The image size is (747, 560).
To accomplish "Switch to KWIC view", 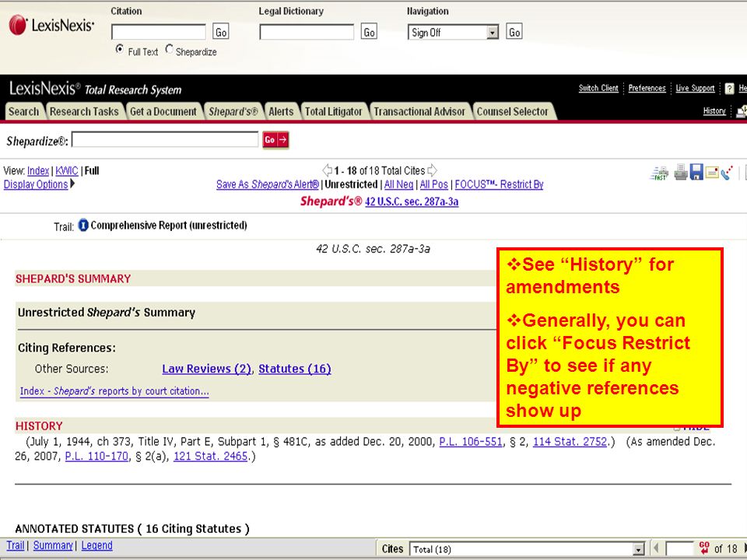I will [67, 170].
